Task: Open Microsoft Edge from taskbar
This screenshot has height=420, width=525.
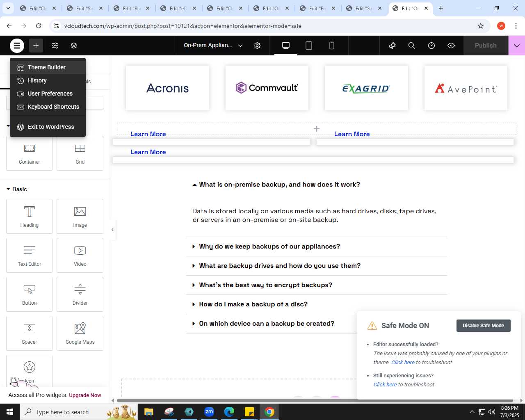Action: coord(229,412)
